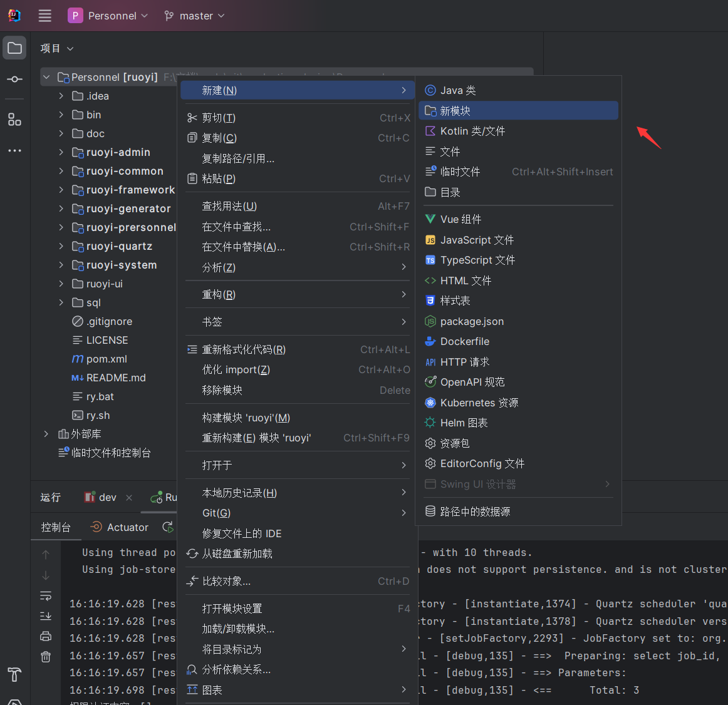Click the print console output icon

(46, 636)
